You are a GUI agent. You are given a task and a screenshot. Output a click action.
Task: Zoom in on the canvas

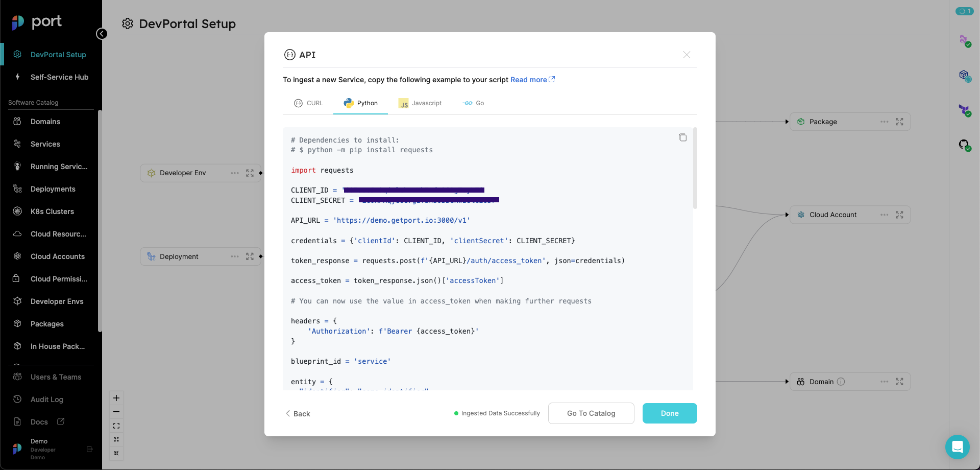(x=116, y=398)
